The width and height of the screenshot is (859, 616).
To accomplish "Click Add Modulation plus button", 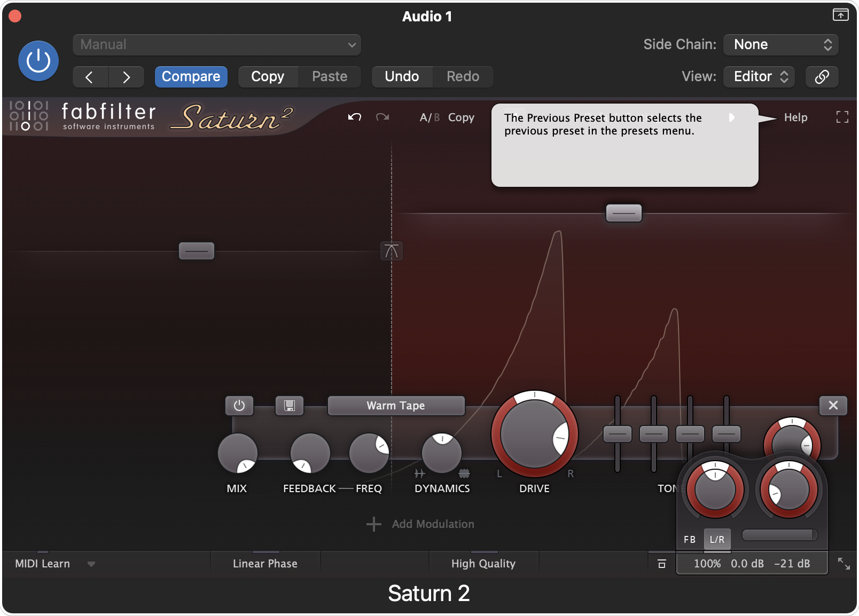I will 374,524.
